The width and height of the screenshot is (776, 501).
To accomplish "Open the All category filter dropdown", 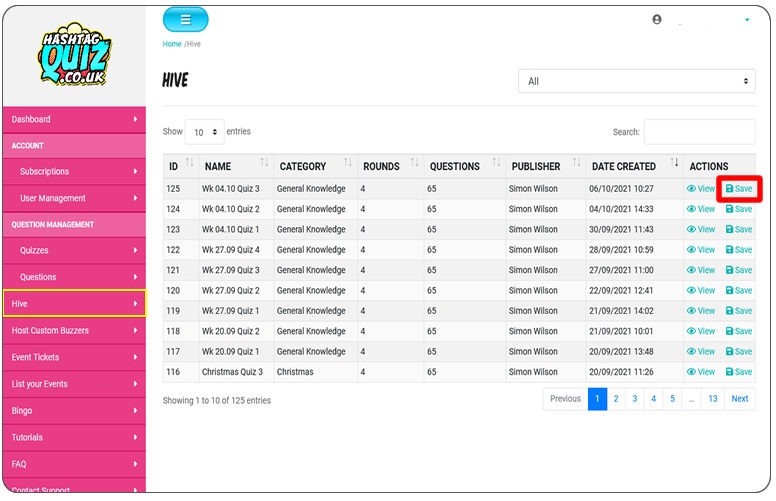I will click(637, 81).
